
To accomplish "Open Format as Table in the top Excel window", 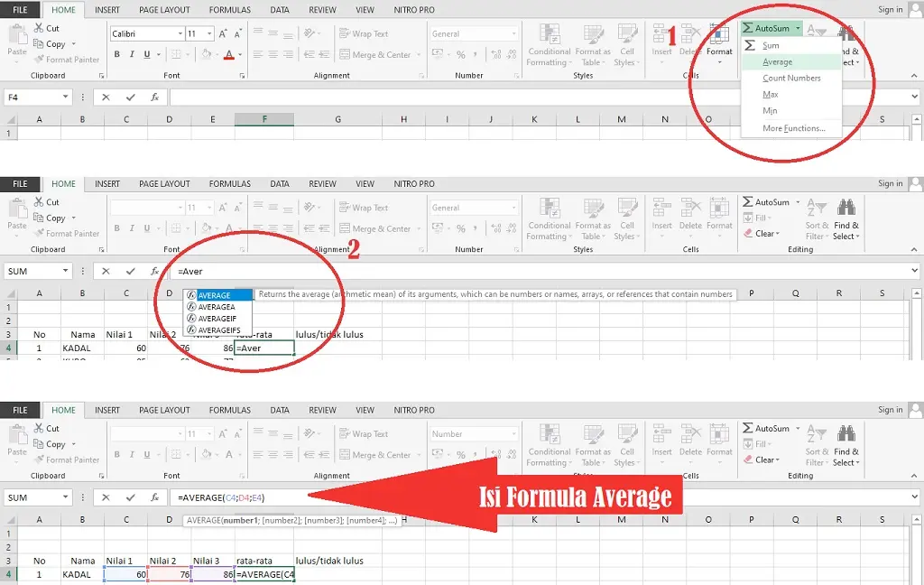I will (x=593, y=46).
